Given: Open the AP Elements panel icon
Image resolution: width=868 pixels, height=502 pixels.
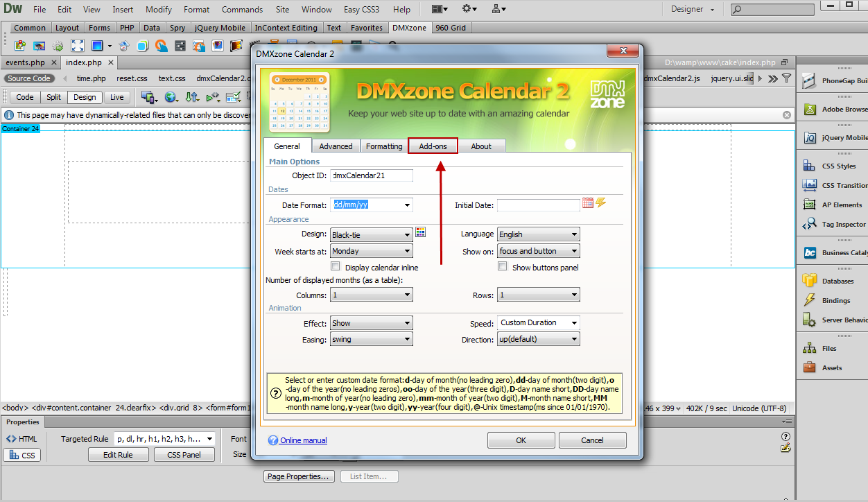Looking at the screenshot, I should click(809, 205).
